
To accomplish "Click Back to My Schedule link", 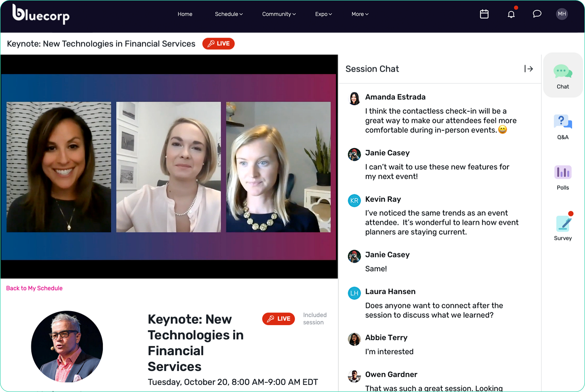I will pos(34,288).
